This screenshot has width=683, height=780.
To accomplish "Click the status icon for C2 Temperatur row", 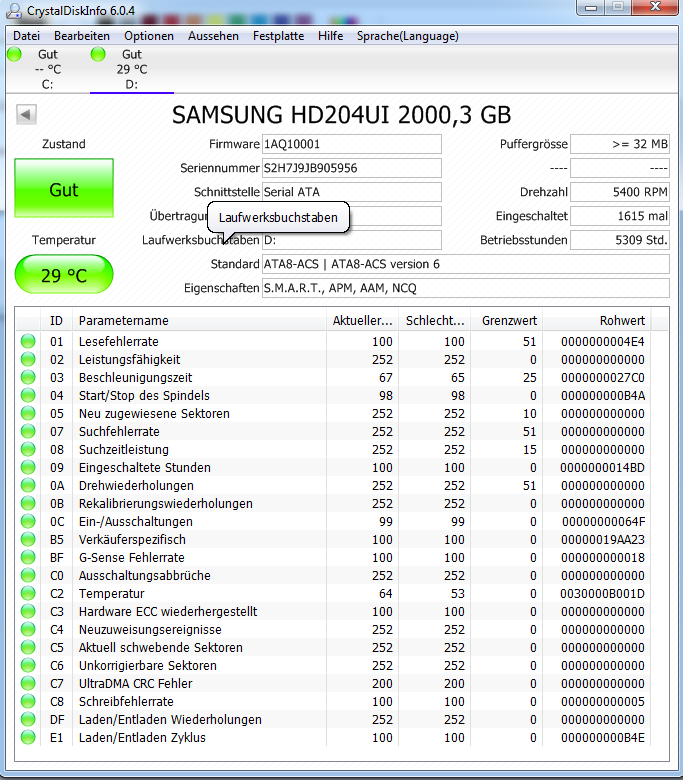I will (x=28, y=593).
